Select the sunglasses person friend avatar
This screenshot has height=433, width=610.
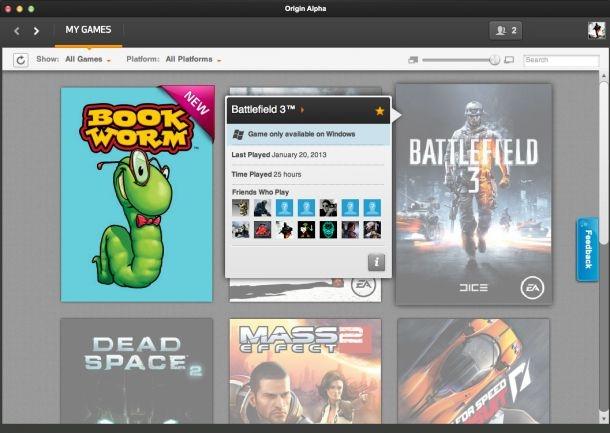[x=328, y=208]
